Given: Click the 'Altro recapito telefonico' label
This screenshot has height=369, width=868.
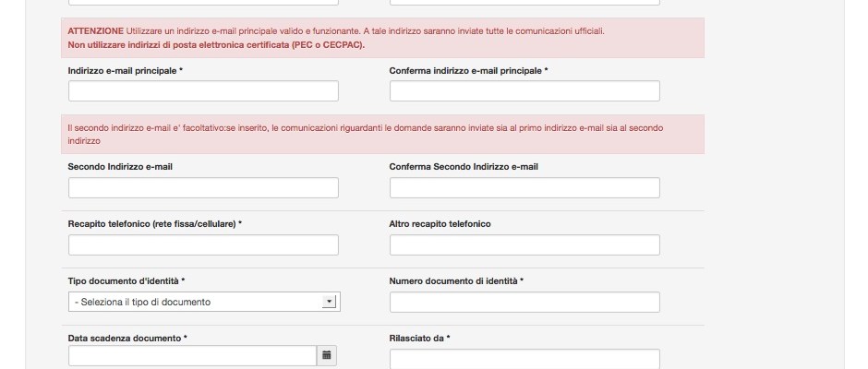Looking at the screenshot, I should 440,224.
